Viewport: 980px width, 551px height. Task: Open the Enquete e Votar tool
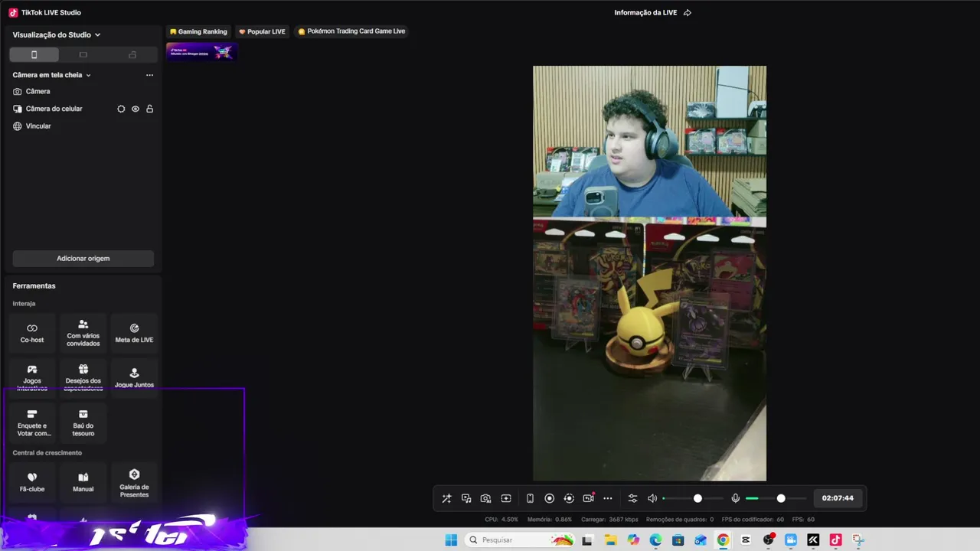(x=32, y=423)
